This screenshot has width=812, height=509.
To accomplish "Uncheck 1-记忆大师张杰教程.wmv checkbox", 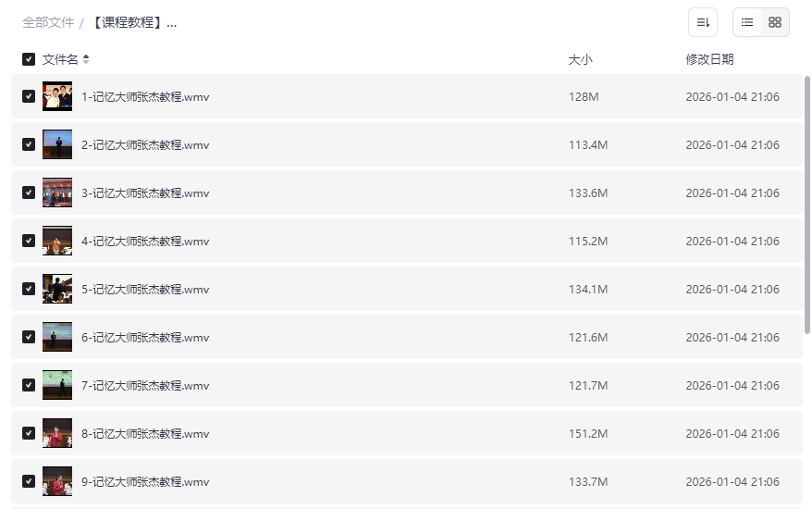I will point(29,96).
